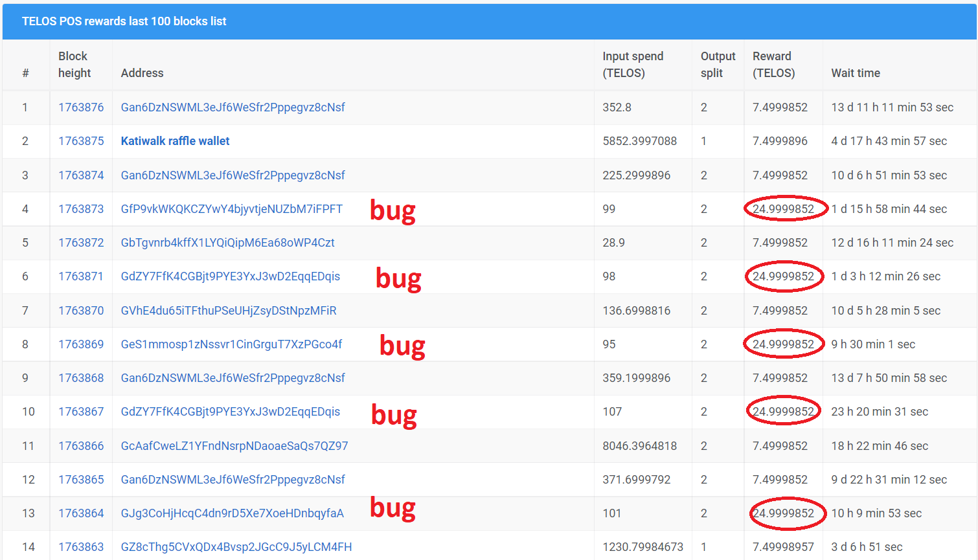
Task: Select wait time 10 d 5 h 28 min 5 sec
Action: 885,311
